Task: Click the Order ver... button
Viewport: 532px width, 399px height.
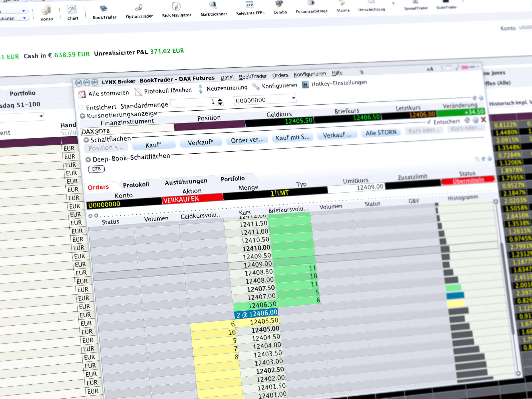Action: coord(247,140)
